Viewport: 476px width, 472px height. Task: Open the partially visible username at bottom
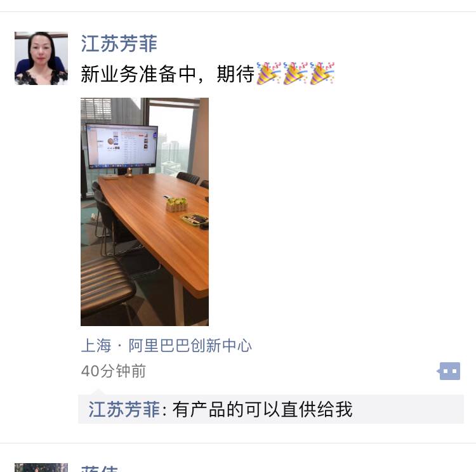click(99, 469)
